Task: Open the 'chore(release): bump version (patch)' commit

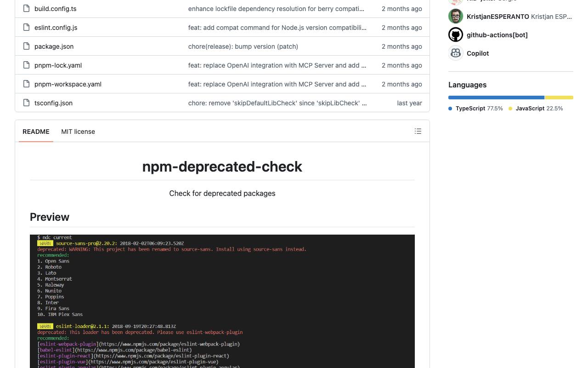Action: click(243, 46)
